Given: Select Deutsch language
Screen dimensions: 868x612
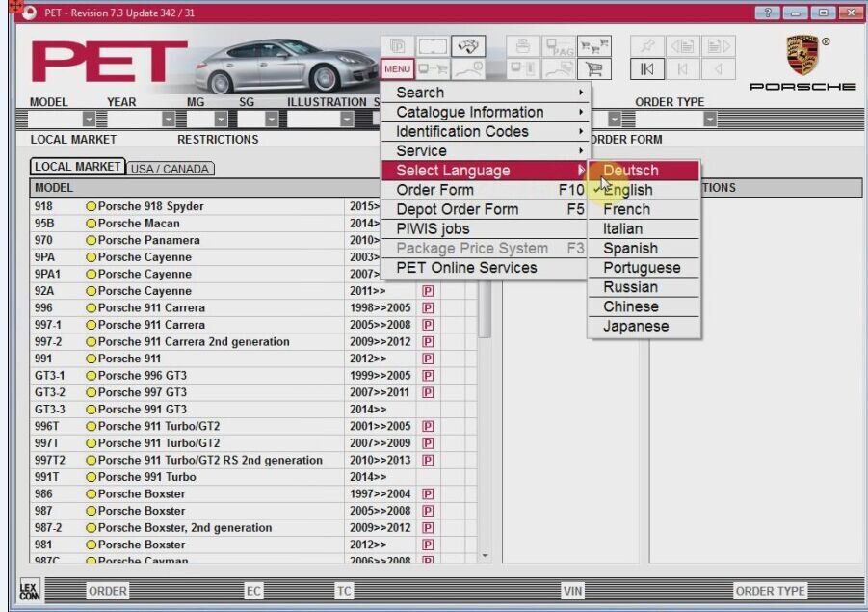Looking at the screenshot, I should (644, 171).
